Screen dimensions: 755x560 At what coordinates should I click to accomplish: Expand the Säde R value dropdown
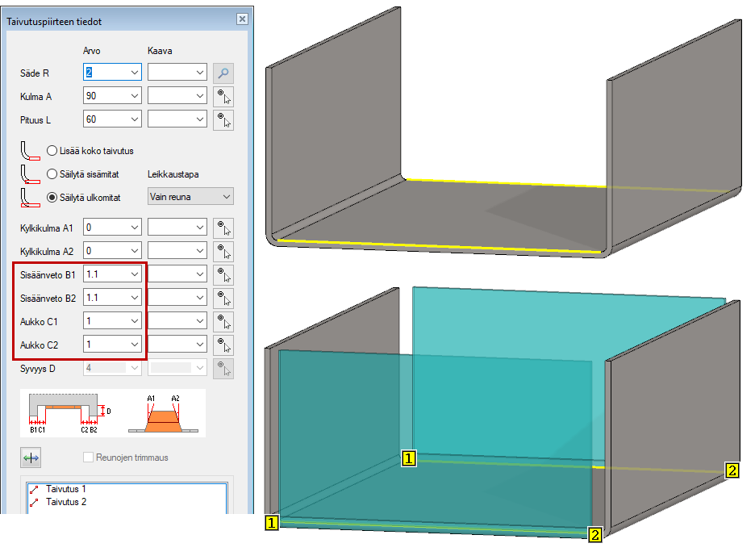coord(134,73)
